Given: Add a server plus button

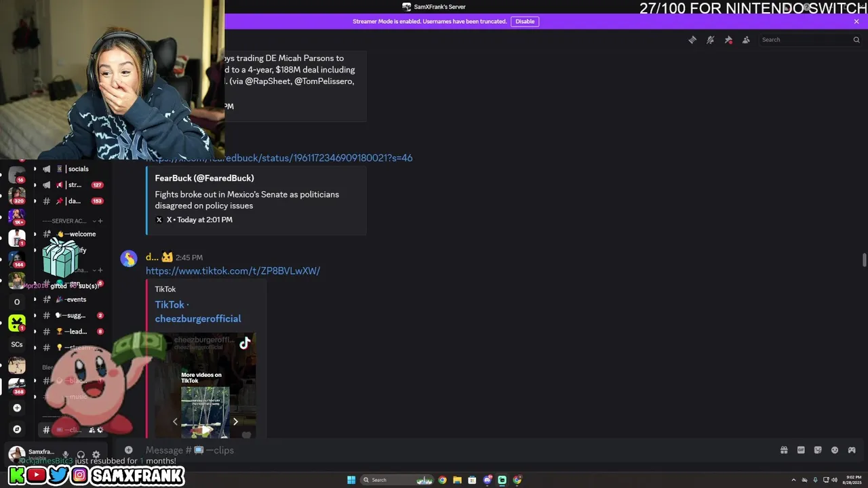Looking at the screenshot, I should (x=17, y=408).
